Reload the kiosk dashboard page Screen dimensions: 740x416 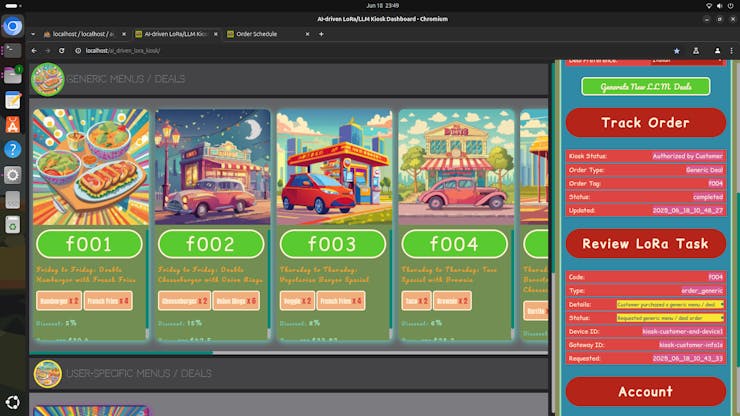[x=62, y=50]
